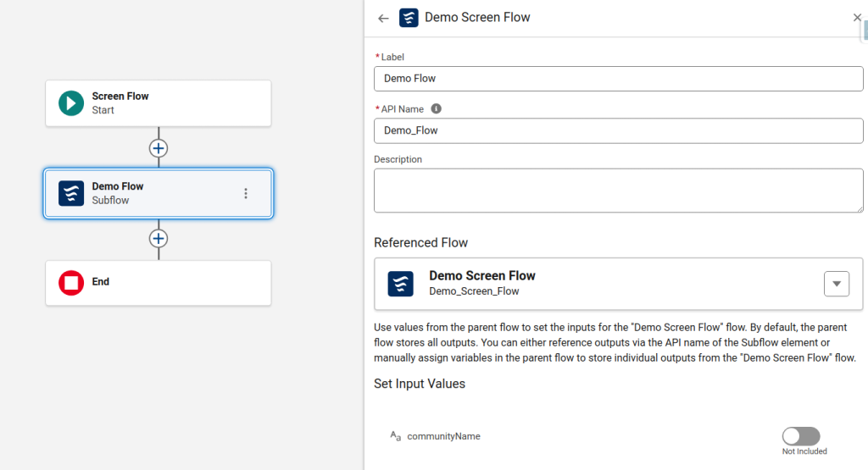Click into the Label field
868x470 pixels.
pyautogui.click(x=618, y=79)
